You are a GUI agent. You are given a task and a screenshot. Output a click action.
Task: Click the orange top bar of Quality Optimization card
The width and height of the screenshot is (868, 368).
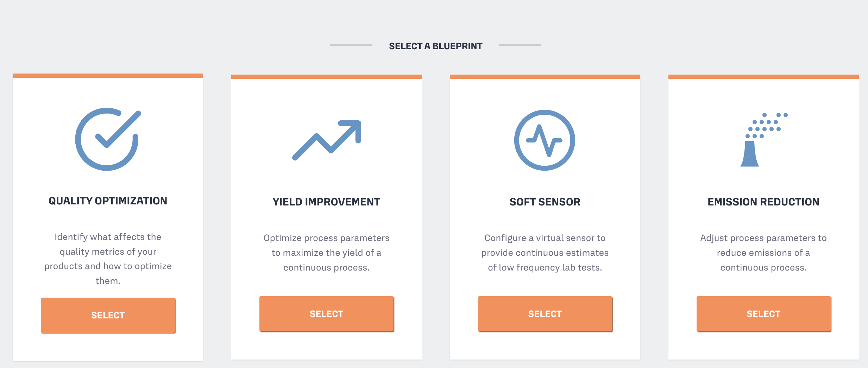[108, 76]
